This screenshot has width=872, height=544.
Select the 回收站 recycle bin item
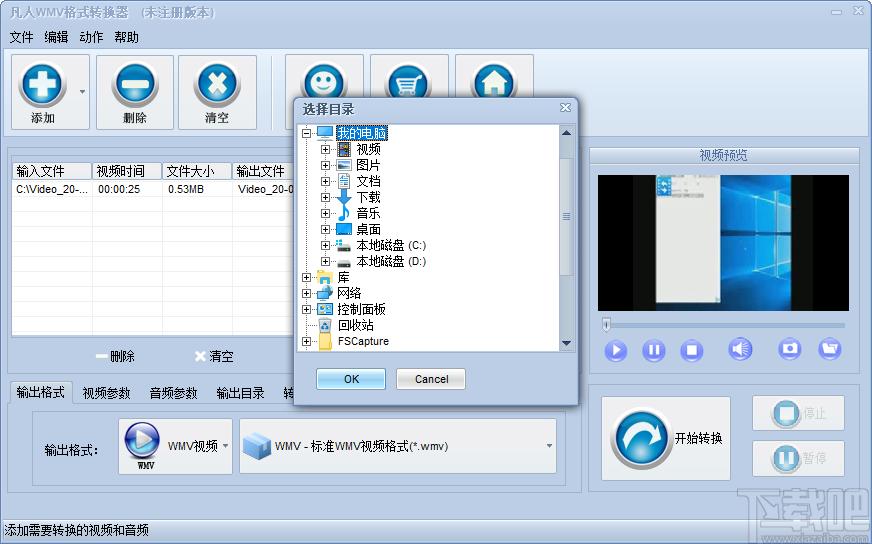[x=356, y=325]
